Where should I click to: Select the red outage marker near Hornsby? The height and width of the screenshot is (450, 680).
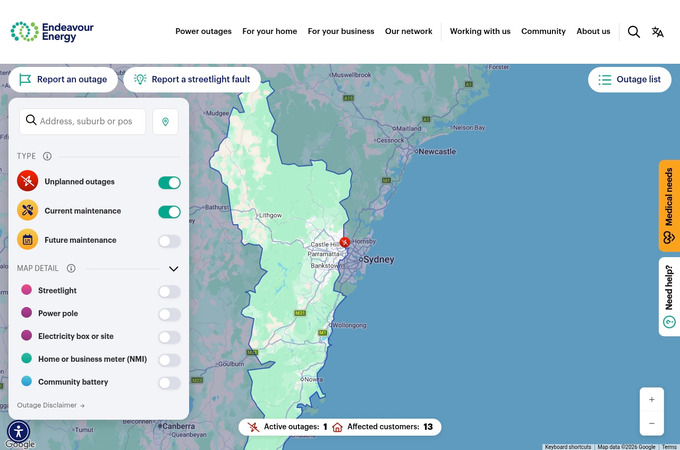pyautogui.click(x=345, y=242)
